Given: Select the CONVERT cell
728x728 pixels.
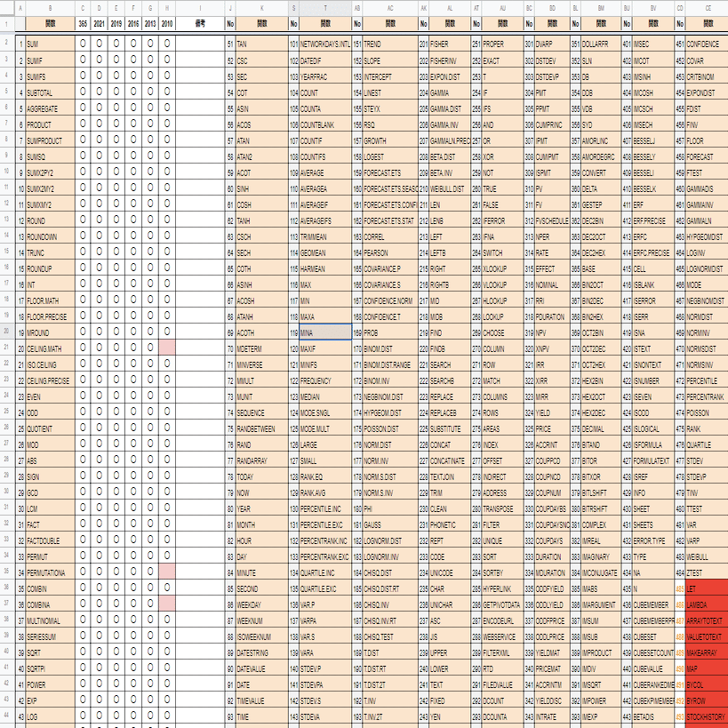Looking at the screenshot, I should (x=601, y=172).
